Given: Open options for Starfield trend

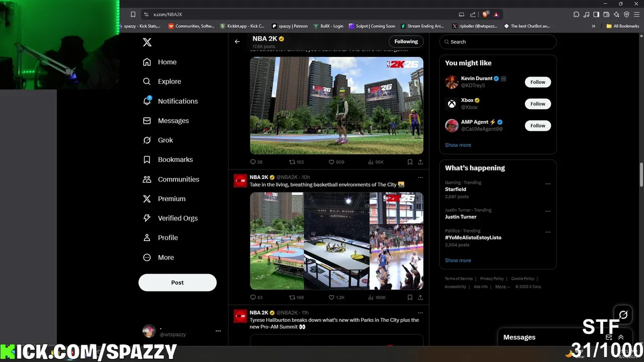Looking at the screenshot, I should tap(548, 184).
